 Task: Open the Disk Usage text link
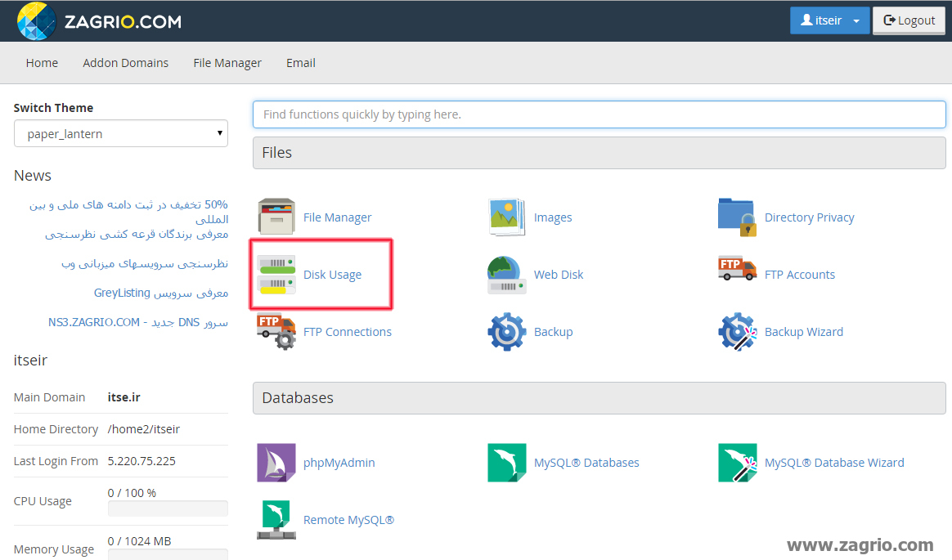[x=332, y=275]
